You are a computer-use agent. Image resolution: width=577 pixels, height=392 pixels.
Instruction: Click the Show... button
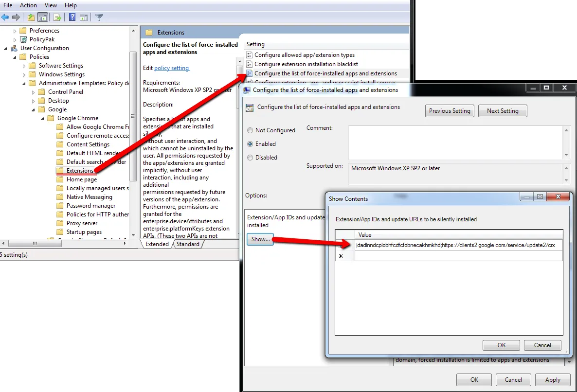click(260, 239)
